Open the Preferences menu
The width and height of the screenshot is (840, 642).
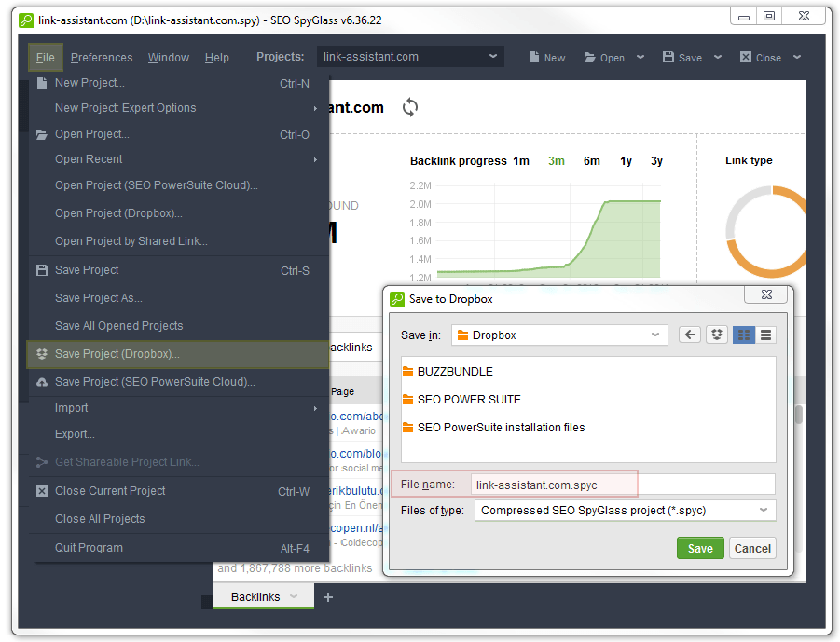102,57
